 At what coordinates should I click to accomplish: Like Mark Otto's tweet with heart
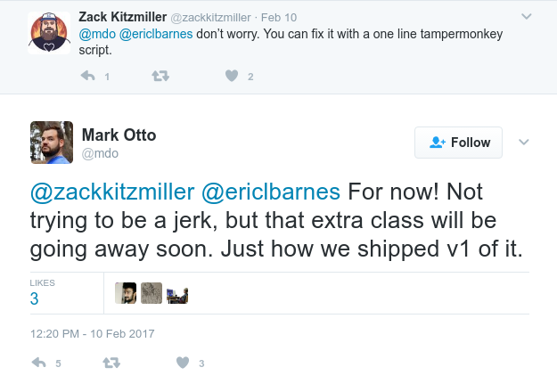(183, 363)
